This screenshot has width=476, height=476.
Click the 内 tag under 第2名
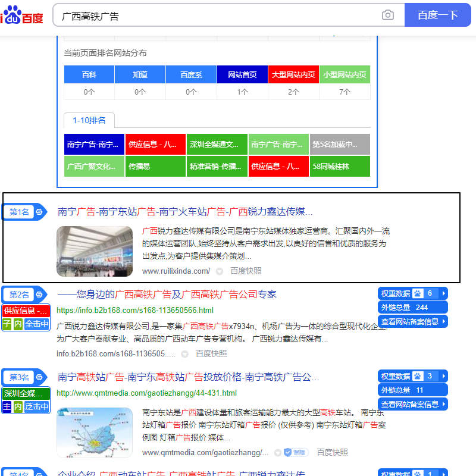pos(18,324)
